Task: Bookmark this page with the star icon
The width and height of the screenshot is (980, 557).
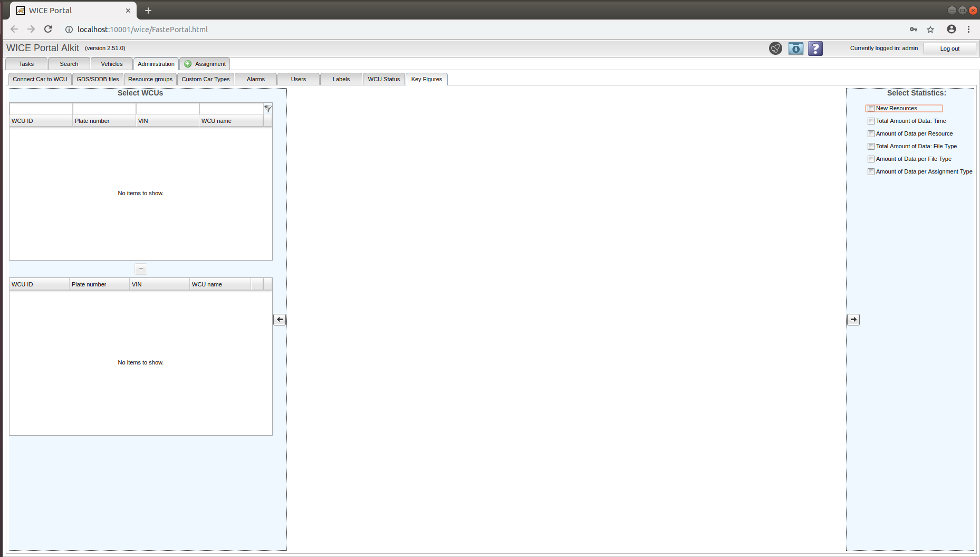Action: (x=930, y=30)
